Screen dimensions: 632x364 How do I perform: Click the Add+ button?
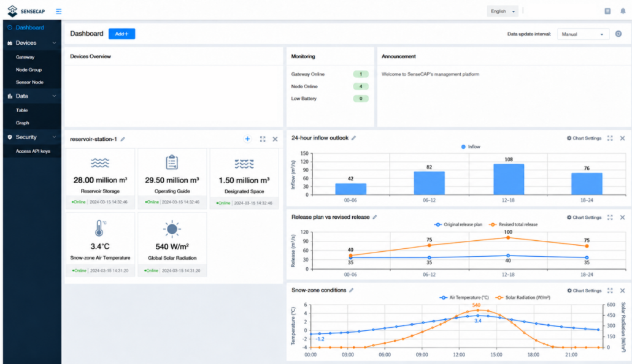pyautogui.click(x=121, y=34)
